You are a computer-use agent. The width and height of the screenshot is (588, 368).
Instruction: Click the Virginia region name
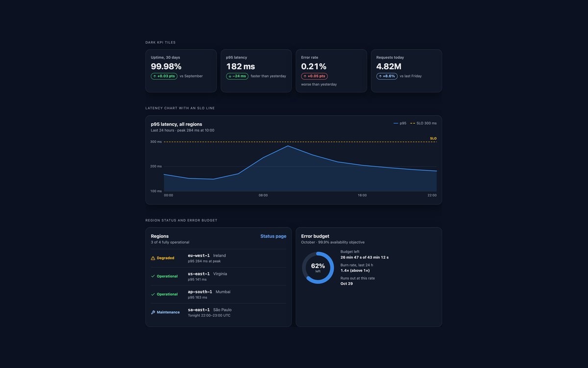pyautogui.click(x=220, y=274)
